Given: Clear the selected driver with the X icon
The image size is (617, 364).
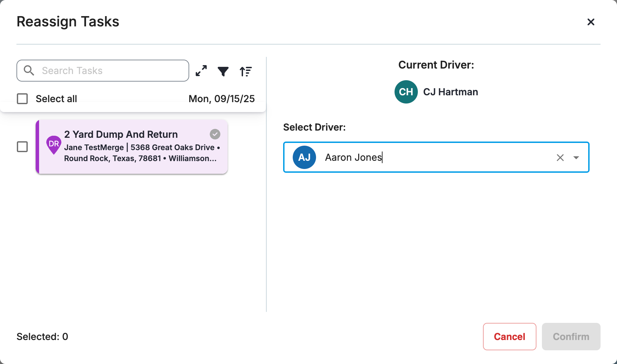Looking at the screenshot, I should (x=560, y=157).
